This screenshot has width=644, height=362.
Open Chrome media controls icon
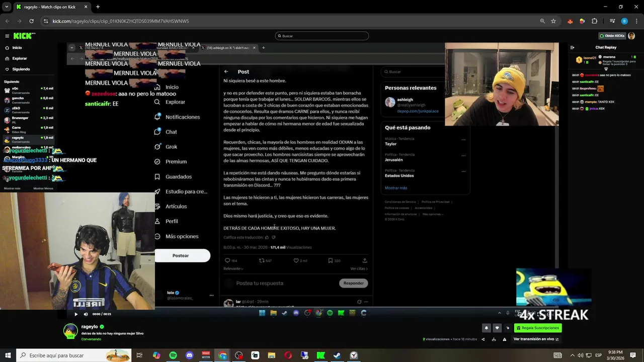click(612, 21)
